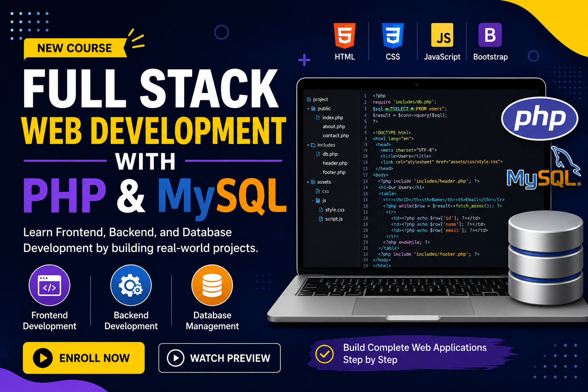The height and width of the screenshot is (392, 588).
Task: Click the laptop trackpad
Action: [413, 305]
